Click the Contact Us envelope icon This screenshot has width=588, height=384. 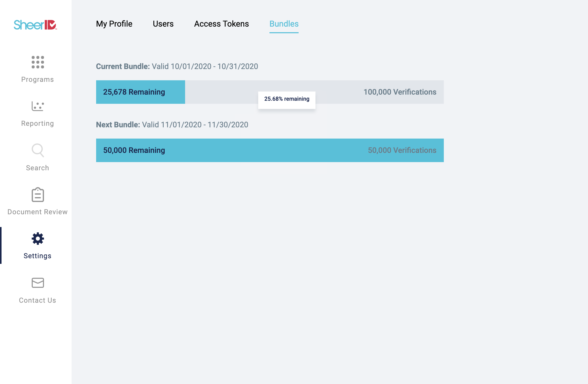[x=38, y=283]
